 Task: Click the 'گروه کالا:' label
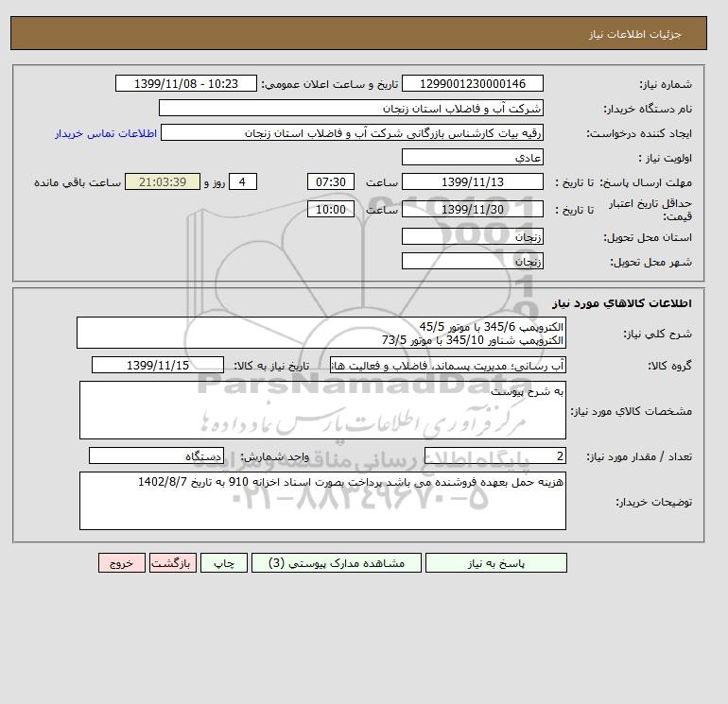click(x=669, y=366)
